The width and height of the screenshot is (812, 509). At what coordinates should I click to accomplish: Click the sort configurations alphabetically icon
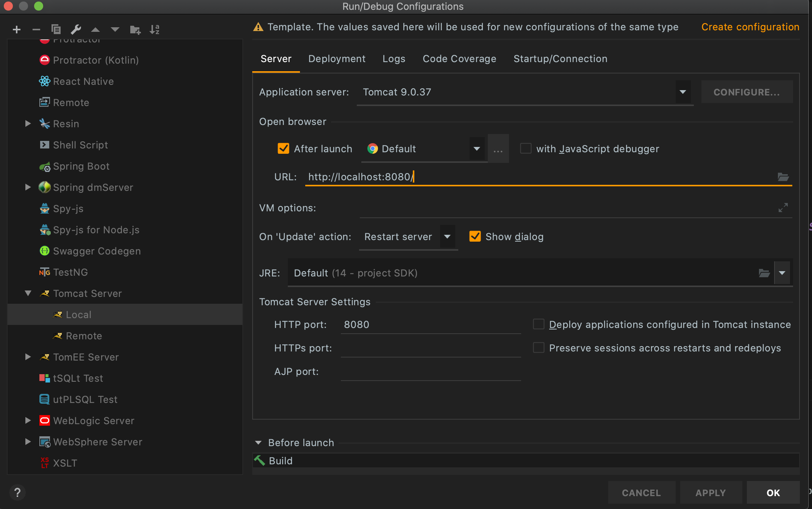click(155, 30)
